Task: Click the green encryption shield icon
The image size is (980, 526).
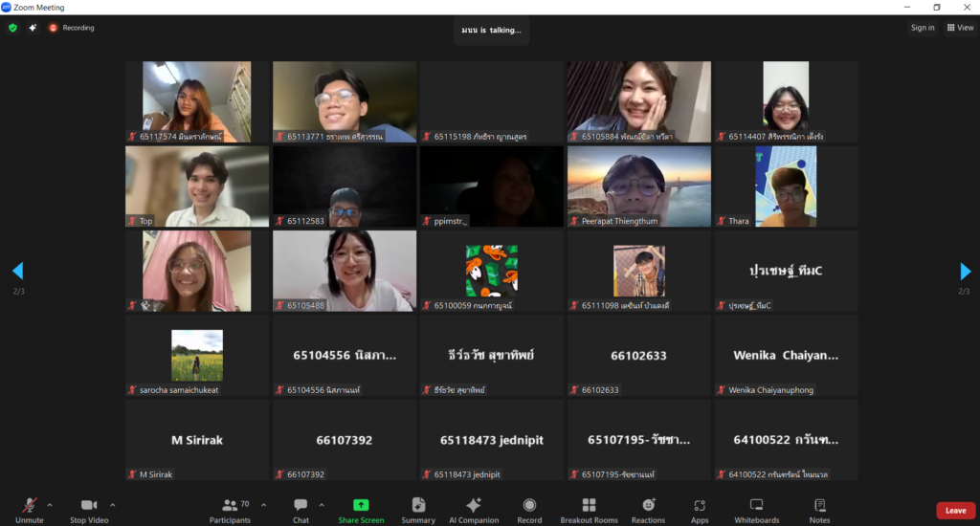Action: point(12,28)
